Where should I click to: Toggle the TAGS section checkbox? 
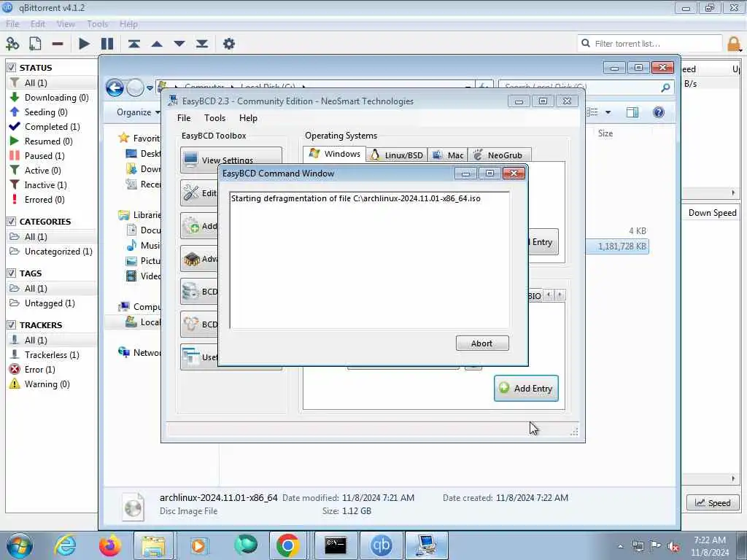click(x=12, y=273)
